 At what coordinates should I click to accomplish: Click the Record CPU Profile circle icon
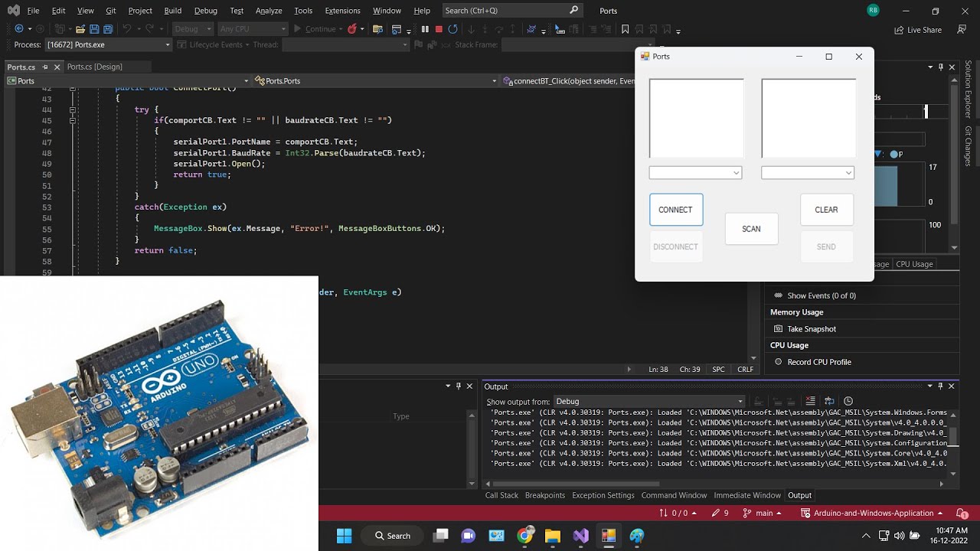pos(779,362)
